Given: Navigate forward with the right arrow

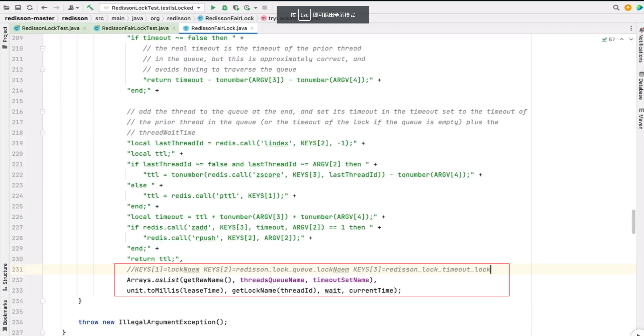Looking at the screenshot, I should tap(56, 7).
